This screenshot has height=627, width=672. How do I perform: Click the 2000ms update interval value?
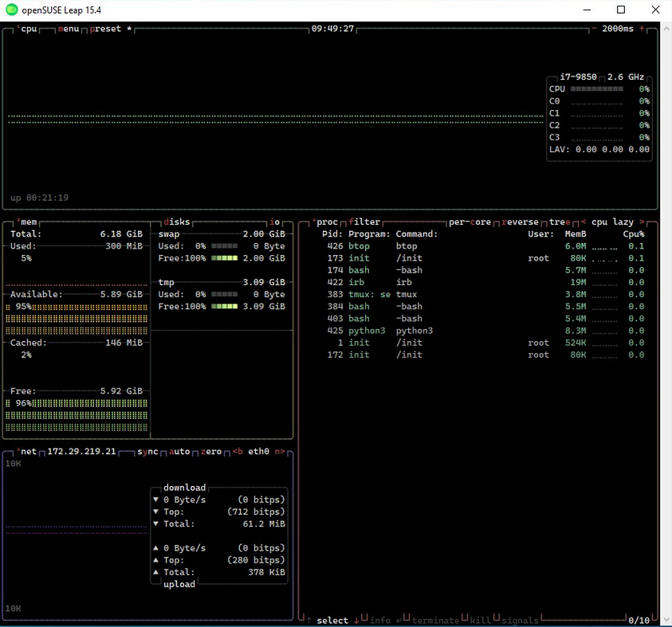(x=618, y=29)
